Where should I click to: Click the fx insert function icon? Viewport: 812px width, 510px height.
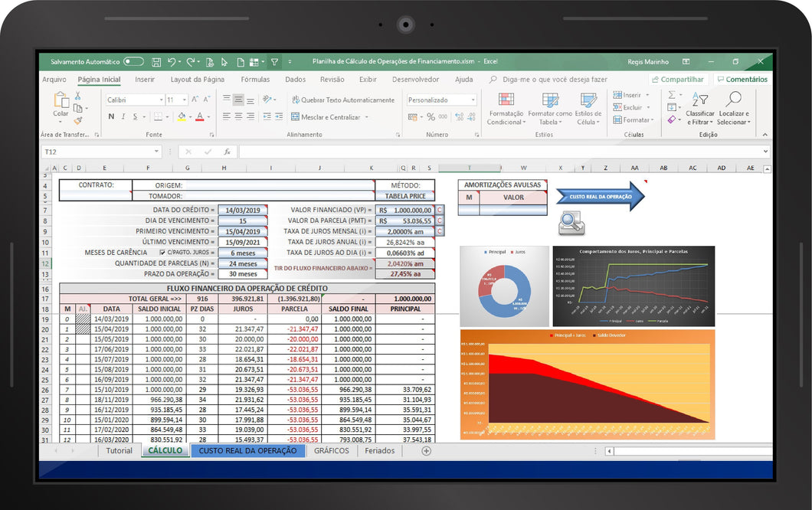pyautogui.click(x=227, y=152)
